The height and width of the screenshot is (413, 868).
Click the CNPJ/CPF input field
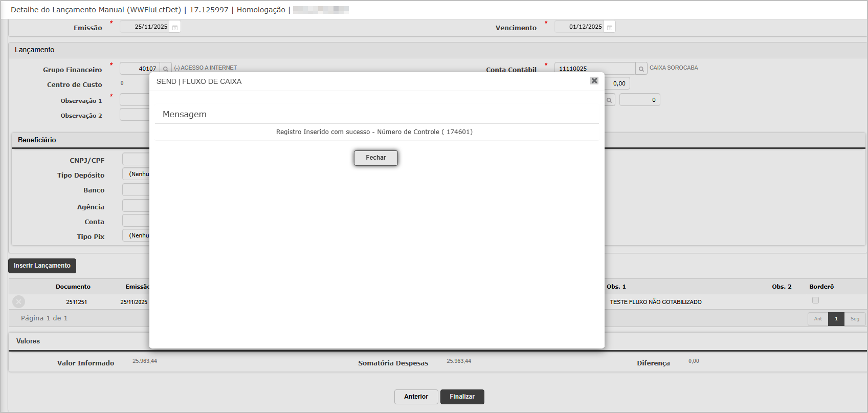[136, 159]
